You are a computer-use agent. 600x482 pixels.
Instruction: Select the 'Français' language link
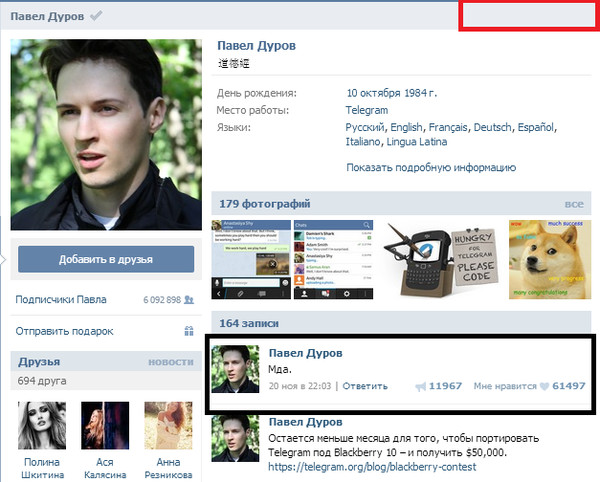[x=448, y=127]
